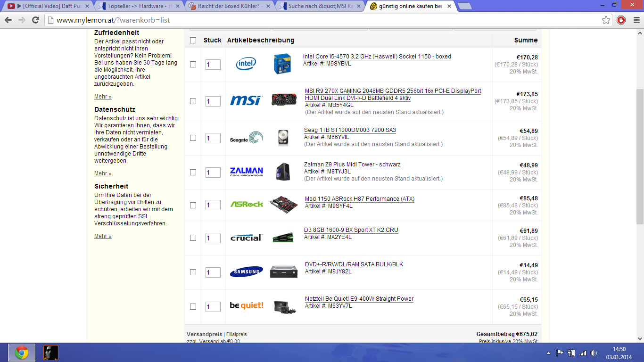Click the volume speaker tray icon
This screenshot has height=362, width=644.
[x=594, y=353]
